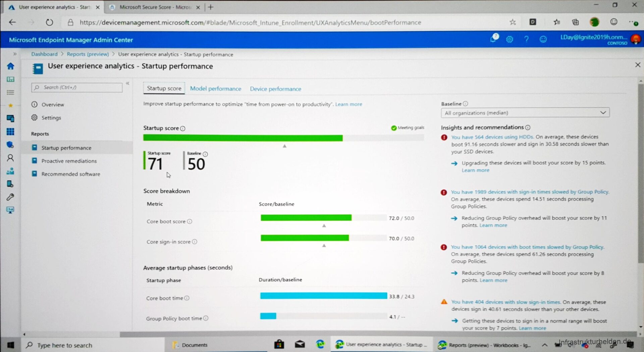Open Dashboard icon in left sidebar
Image resolution: width=644 pixels, height=352 pixels.
pyautogui.click(x=10, y=79)
